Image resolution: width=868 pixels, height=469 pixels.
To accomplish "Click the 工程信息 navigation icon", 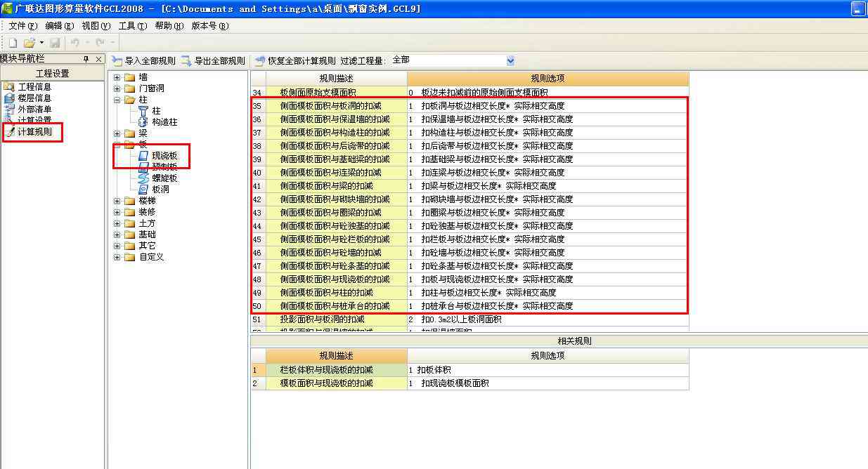I will click(x=9, y=87).
